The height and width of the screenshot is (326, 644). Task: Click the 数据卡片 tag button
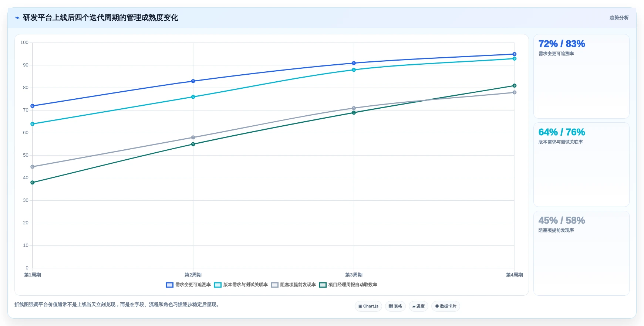click(446, 306)
